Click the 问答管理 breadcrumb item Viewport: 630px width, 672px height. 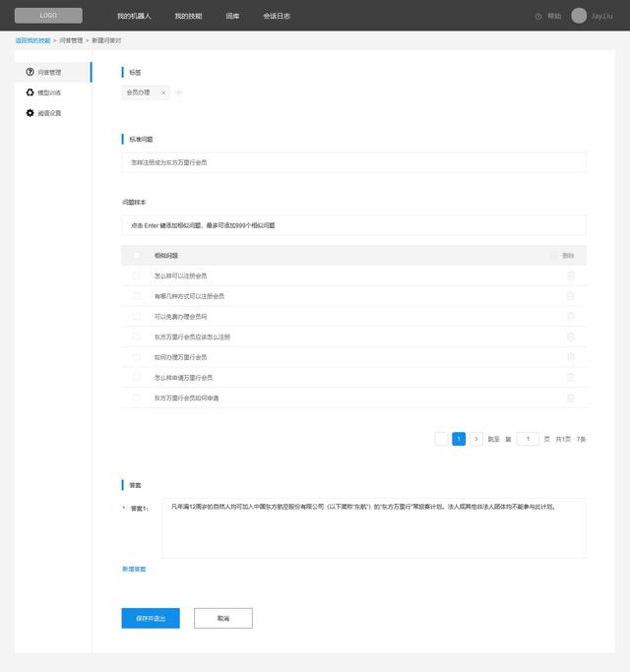pyautogui.click(x=71, y=40)
